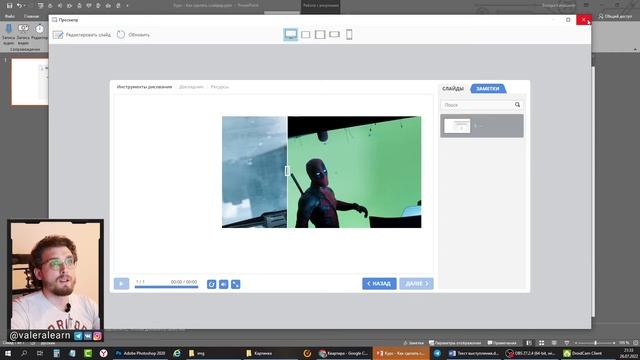The image size is (640, 360).
Task: Click Обновить refresh button
Action: 133,35
